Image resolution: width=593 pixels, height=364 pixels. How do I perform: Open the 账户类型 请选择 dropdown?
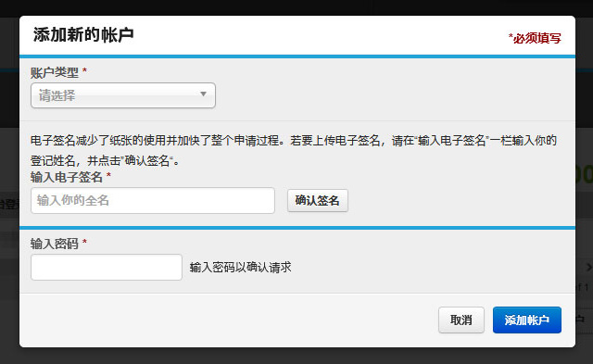click(123, 95)
